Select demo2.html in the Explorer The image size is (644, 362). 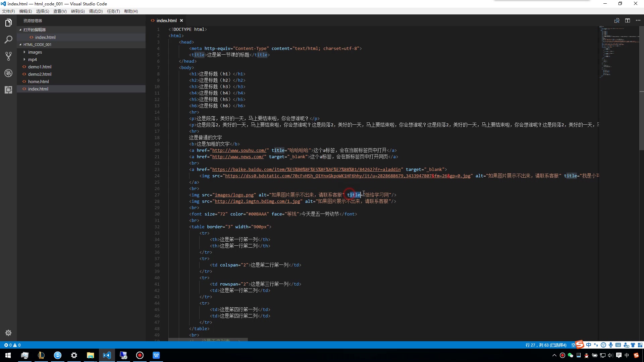[40, 74]
